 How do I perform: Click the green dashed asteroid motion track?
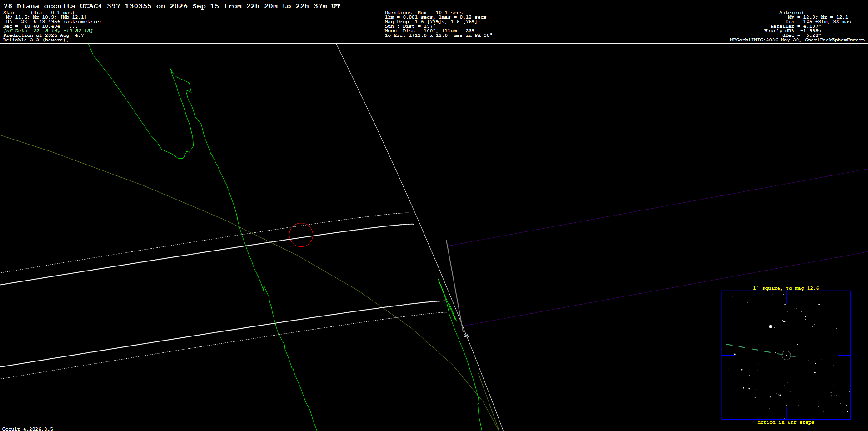[x=760, y=350]
